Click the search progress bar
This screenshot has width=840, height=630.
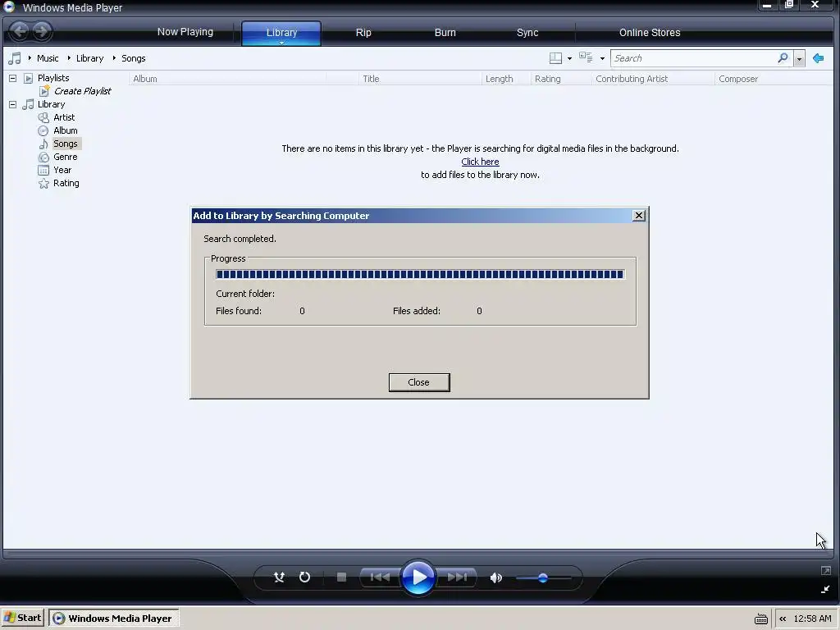420,274
